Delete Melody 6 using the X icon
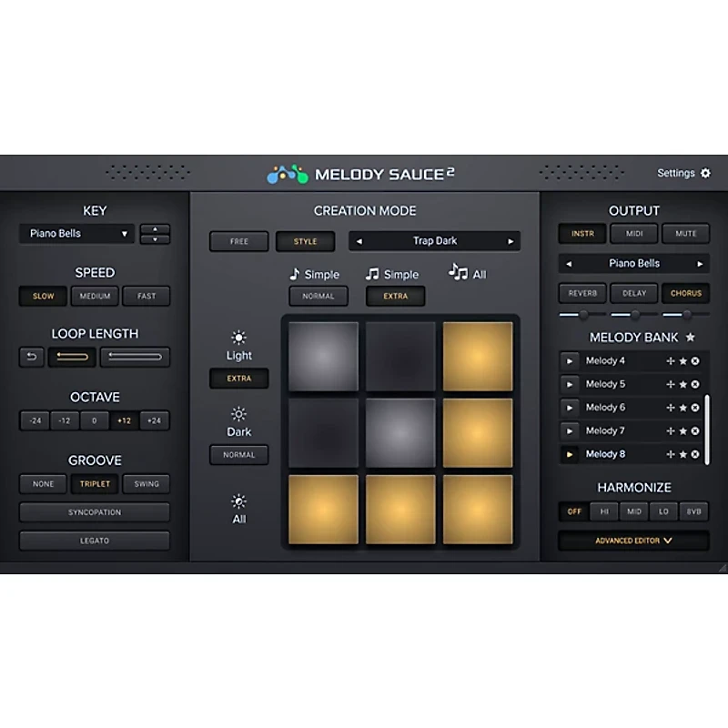728x728 pixels. tap(693, 408)
